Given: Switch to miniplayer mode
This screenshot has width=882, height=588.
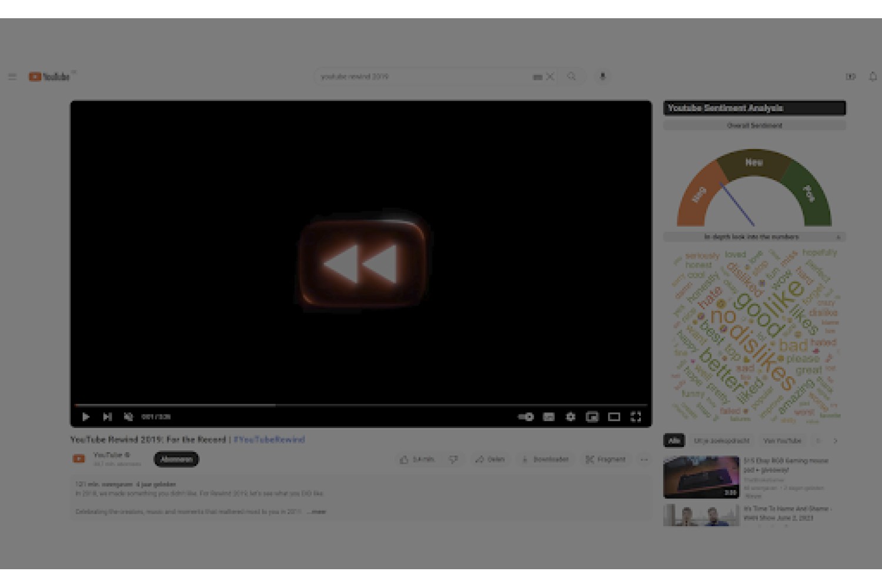Looking at the screenshot, I should click(592, 417).
